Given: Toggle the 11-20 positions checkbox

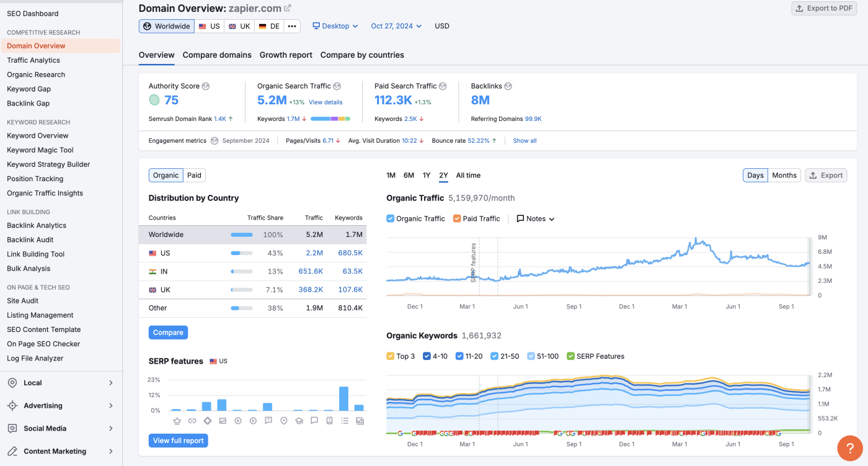Looking at the screenshot, I should tap(459, 356).
